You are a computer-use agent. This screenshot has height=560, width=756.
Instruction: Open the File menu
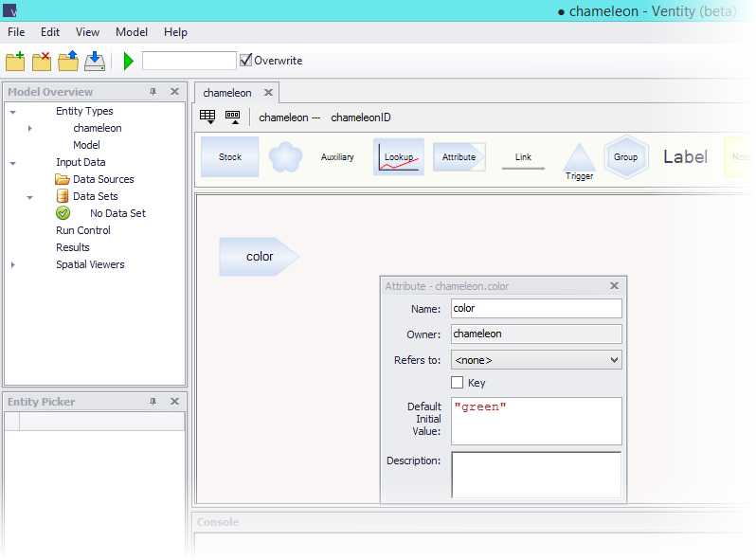16,32
